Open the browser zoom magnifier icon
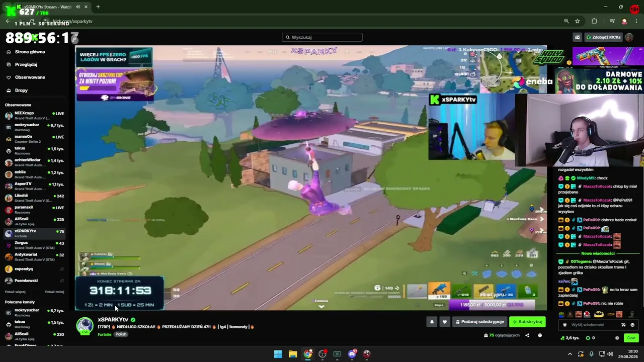Screen dimensions: 644x362 (x=567, y=21)
